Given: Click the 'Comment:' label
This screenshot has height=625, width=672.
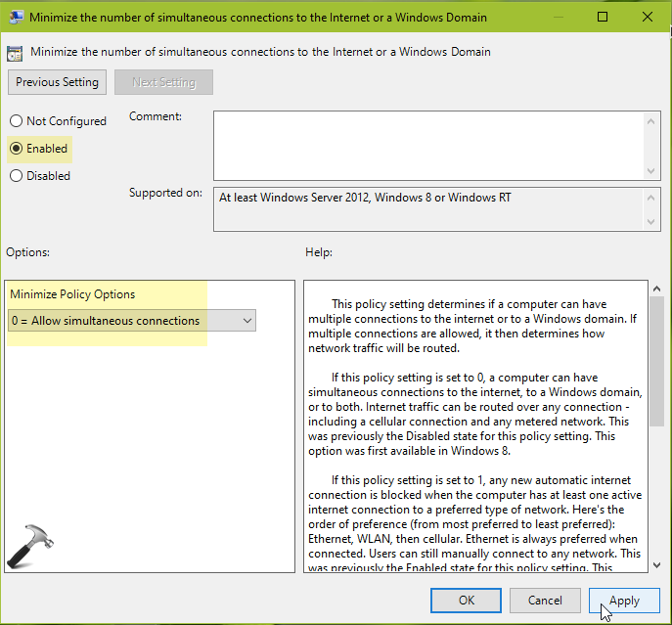Looking at the screenshot, I should pos(156,116).
